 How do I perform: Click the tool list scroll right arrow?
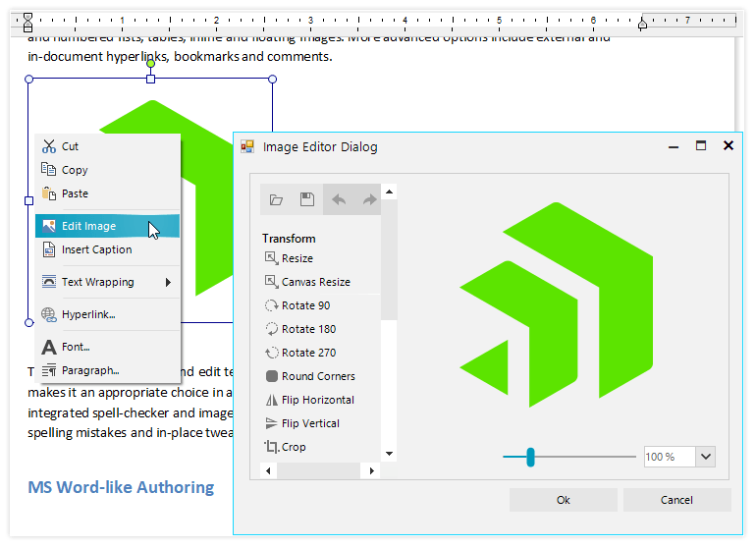(x=372, y=470)
